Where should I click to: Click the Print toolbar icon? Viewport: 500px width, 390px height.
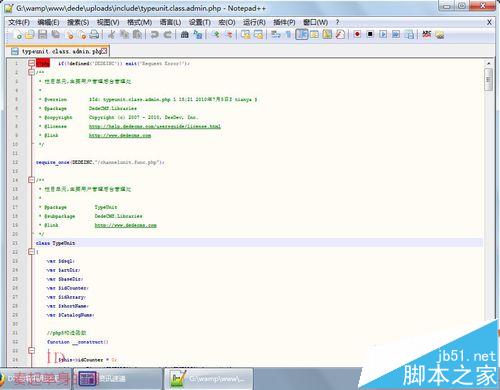point(95,34)
